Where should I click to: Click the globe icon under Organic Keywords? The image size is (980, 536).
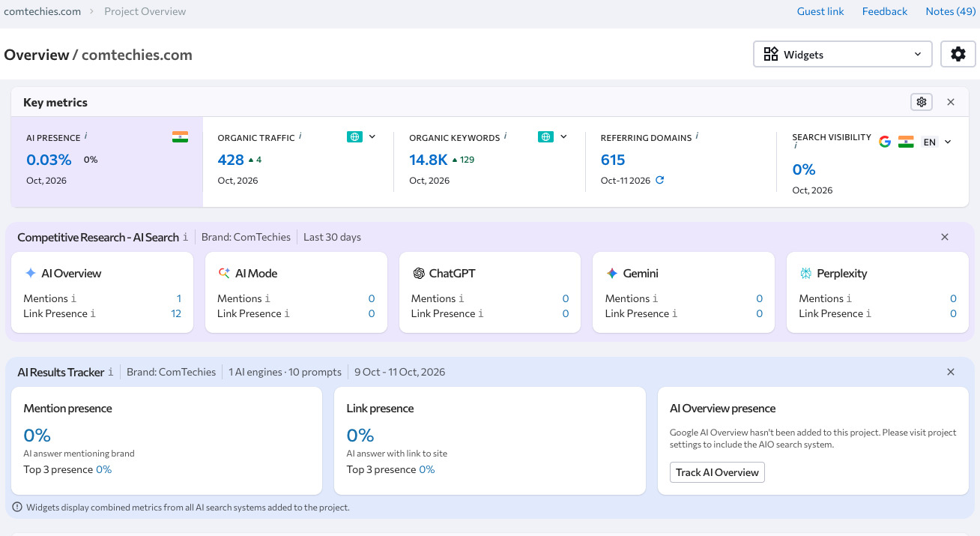(546, 136)
